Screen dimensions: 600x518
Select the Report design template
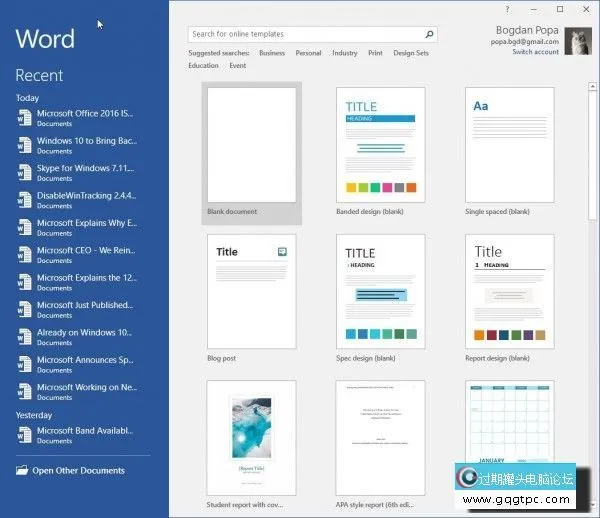point(510,291)
